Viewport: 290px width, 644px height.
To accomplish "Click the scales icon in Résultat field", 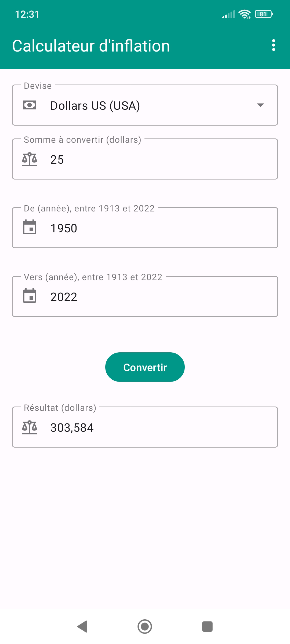I will point(30,427).
